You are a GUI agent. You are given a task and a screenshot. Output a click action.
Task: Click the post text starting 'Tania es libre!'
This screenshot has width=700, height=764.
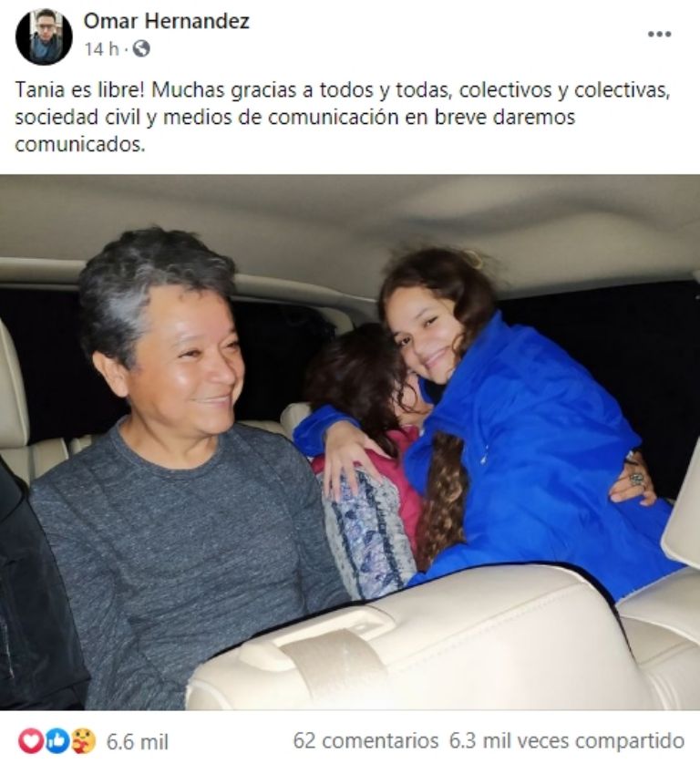[343, 118]
